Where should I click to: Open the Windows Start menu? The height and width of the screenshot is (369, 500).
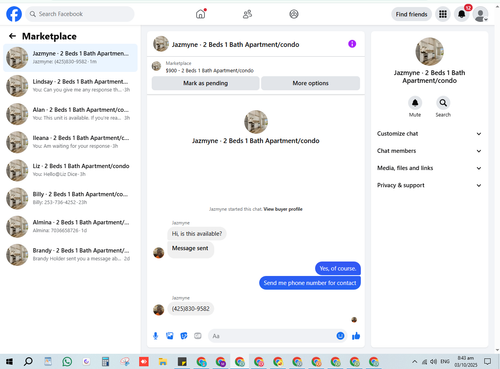coord(9,361)
